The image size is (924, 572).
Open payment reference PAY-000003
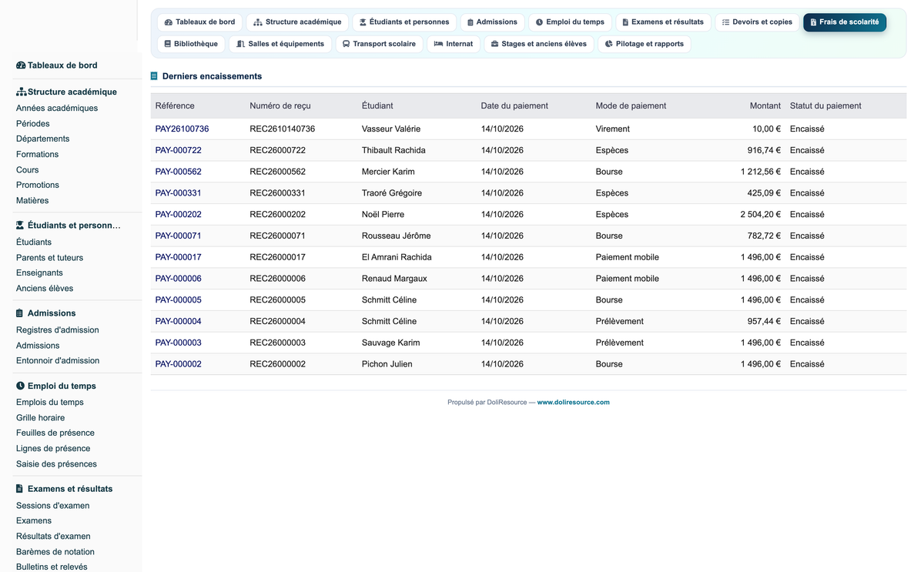[179, 343]
